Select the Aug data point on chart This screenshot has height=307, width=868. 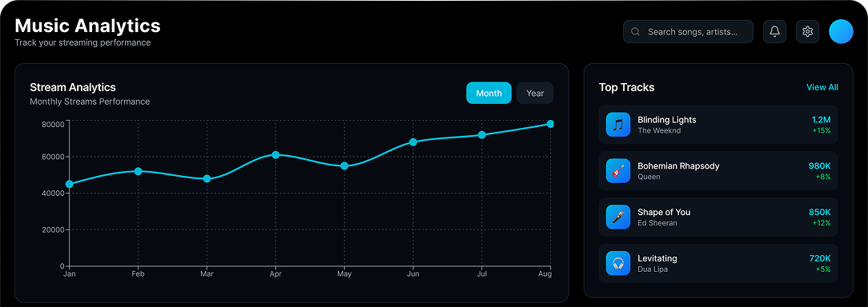550,124
